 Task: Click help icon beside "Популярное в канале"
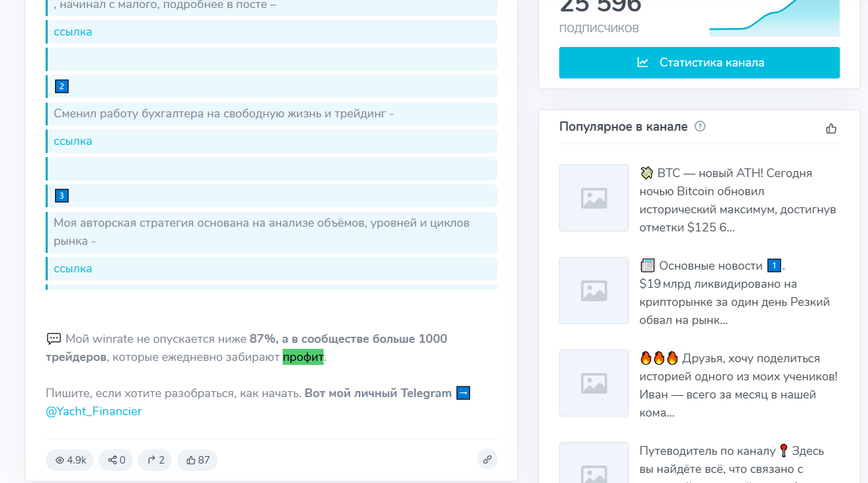(x=700, y=126)
